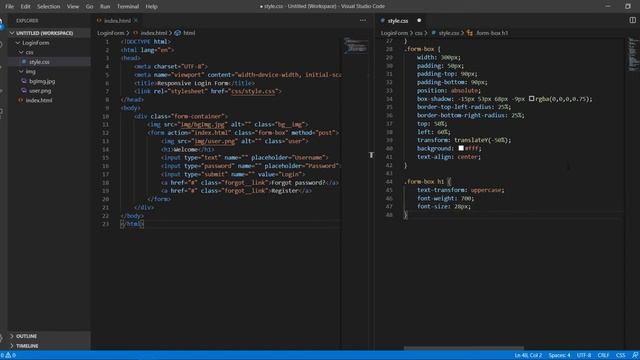The height and width of the screenshot is (360, 640).
Task: Click the right editor minimap
Action: click(x=633, y=55)
